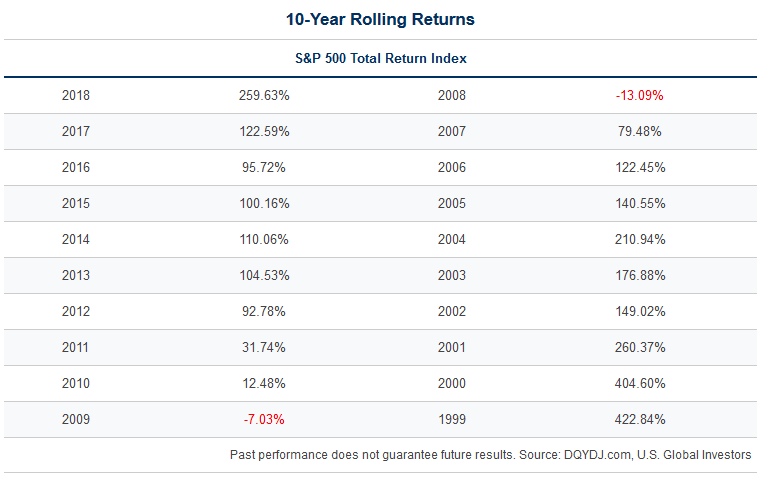The image size is (774, 482).
Task: Click the 12.48% value for 2010
Action: click(x=265, y=384)
